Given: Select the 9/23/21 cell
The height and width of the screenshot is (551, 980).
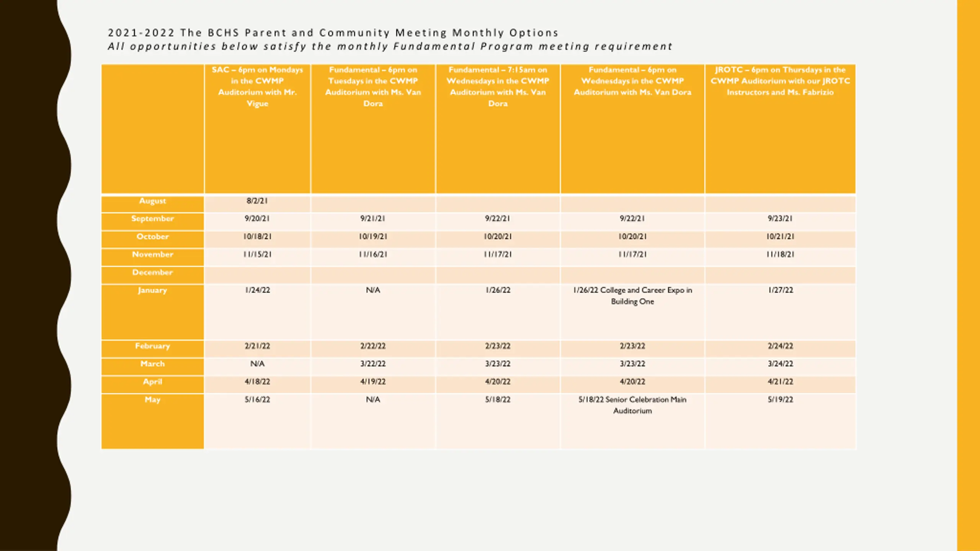Looking at the screenshot, I should click(780, 222).
